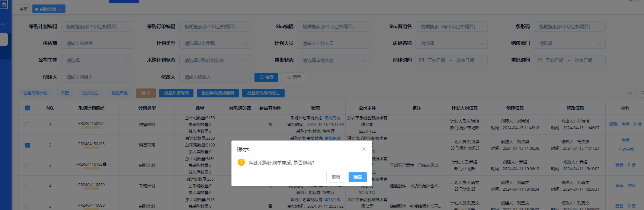Click info icon next to PR2404110102
644x210 pixels.
tap(105, 164)
